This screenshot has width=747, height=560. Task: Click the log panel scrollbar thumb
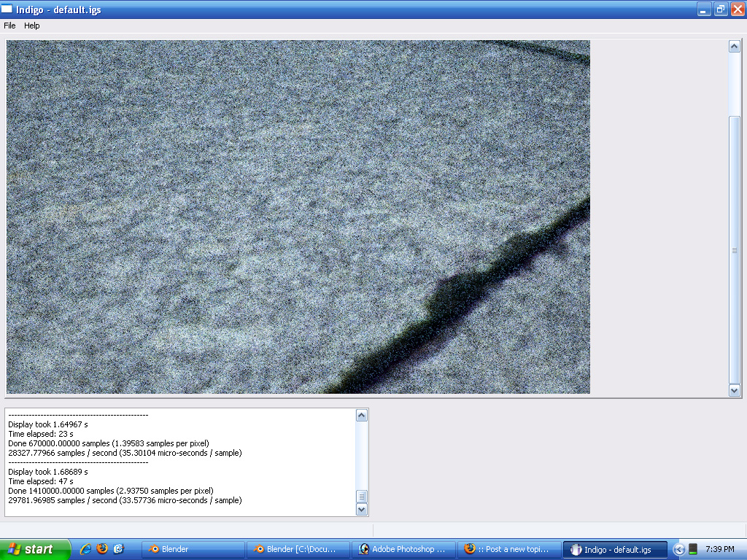click(x=362, y=497)
